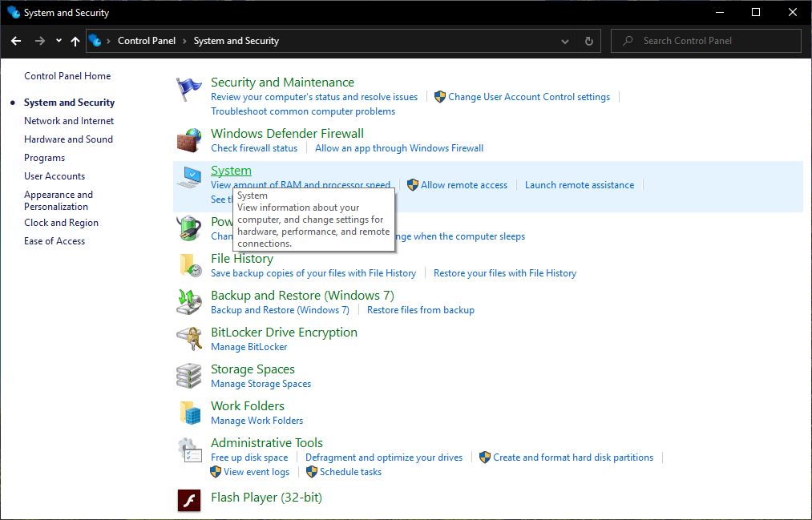This screenshot has height=520, width=812.
Task: Go up one level with up arrow
Action: coord(75,41)
